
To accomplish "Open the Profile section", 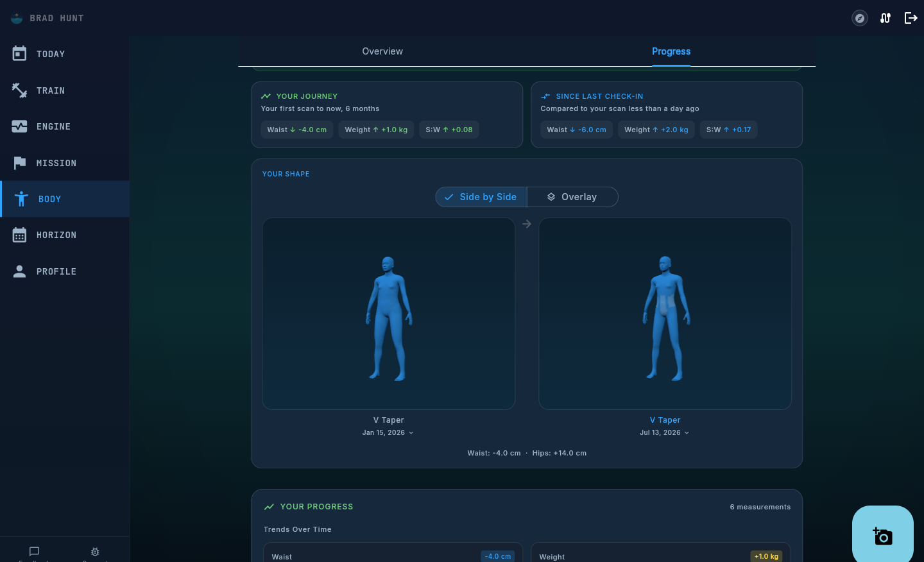I will coord(64,271).
